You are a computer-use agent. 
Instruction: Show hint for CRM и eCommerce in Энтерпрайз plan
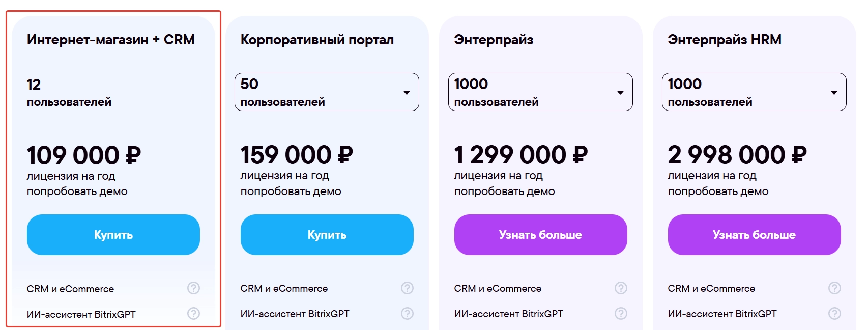(621, 288)
